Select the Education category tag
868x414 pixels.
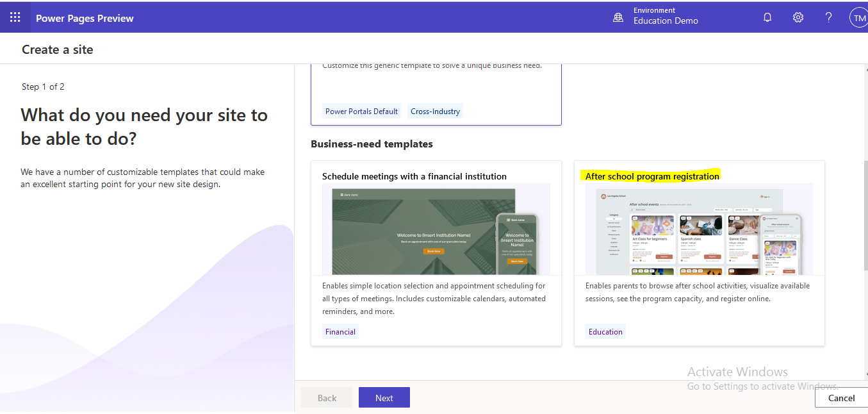[x=605, y=331]
